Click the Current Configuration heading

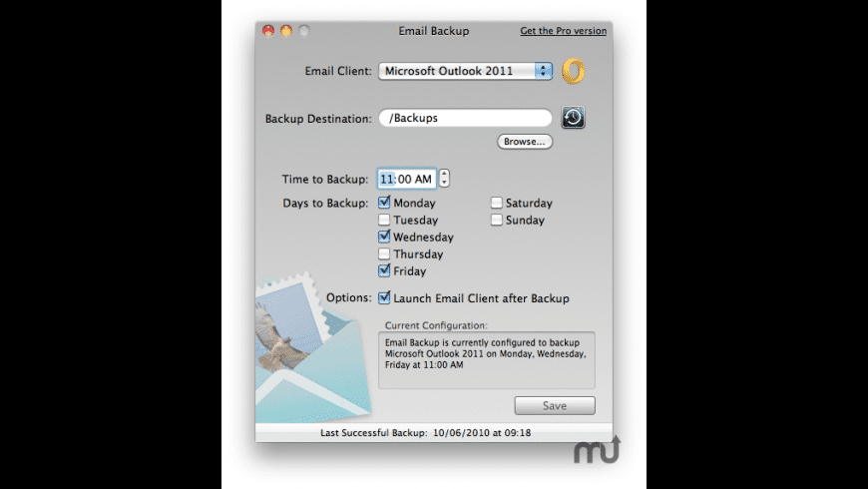(x=436, y=325)
